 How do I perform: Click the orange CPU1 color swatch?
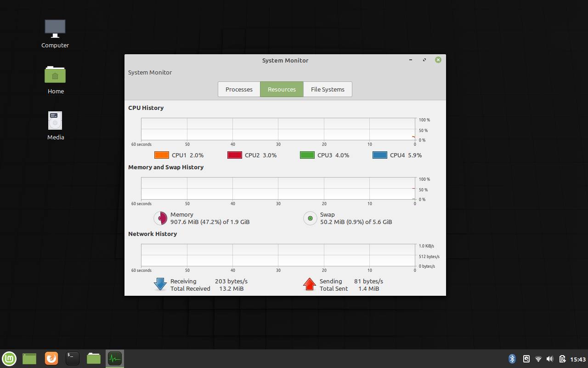pyautogui.click(x=161, y=155)
